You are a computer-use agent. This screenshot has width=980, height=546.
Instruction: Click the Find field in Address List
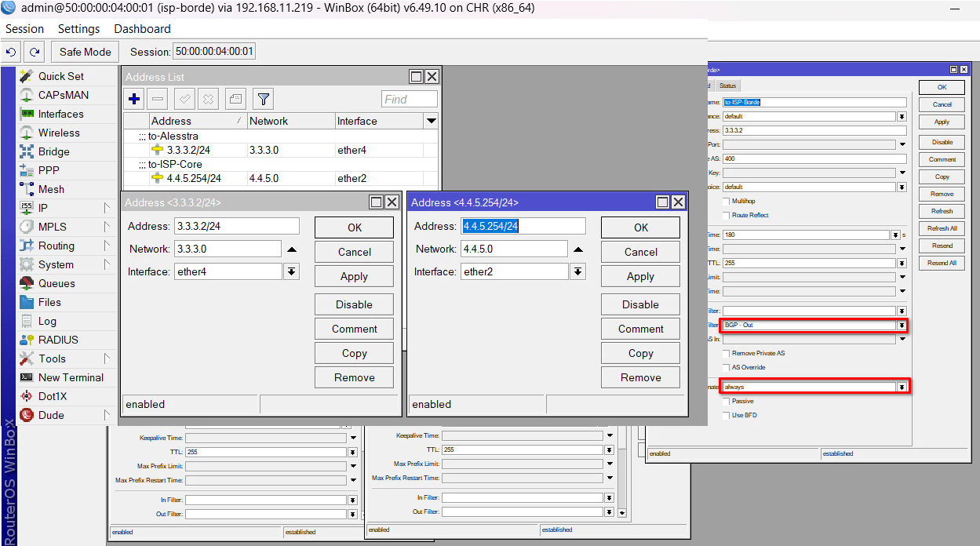(x=410, y=99)
